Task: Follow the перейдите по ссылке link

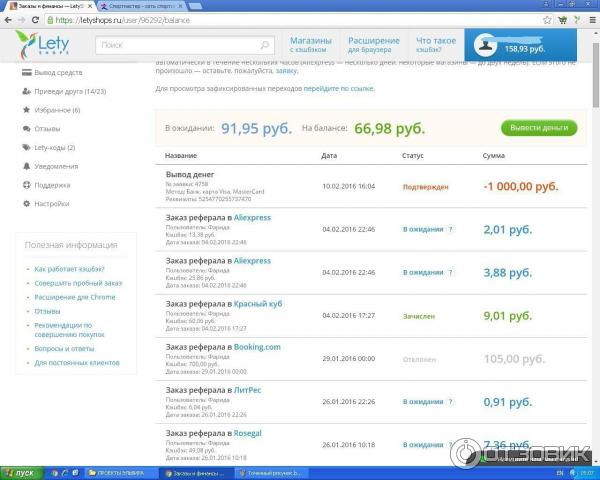Action: tap(339, 88)
